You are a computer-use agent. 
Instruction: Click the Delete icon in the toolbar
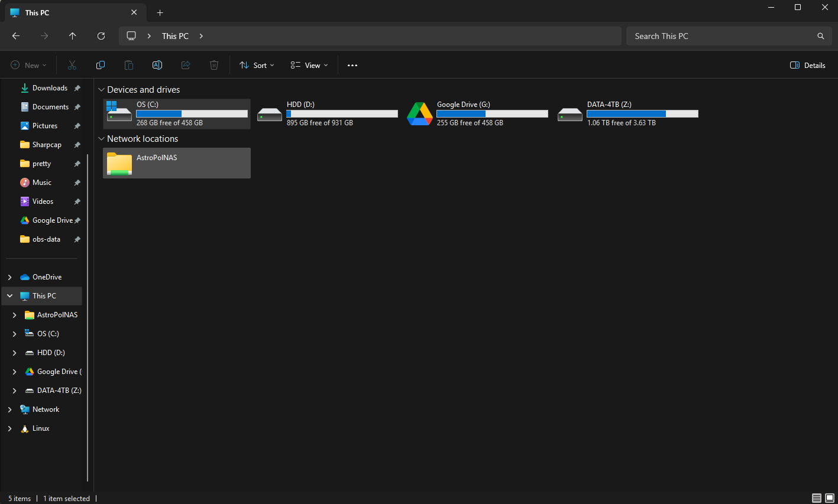[x=214, y=65]
